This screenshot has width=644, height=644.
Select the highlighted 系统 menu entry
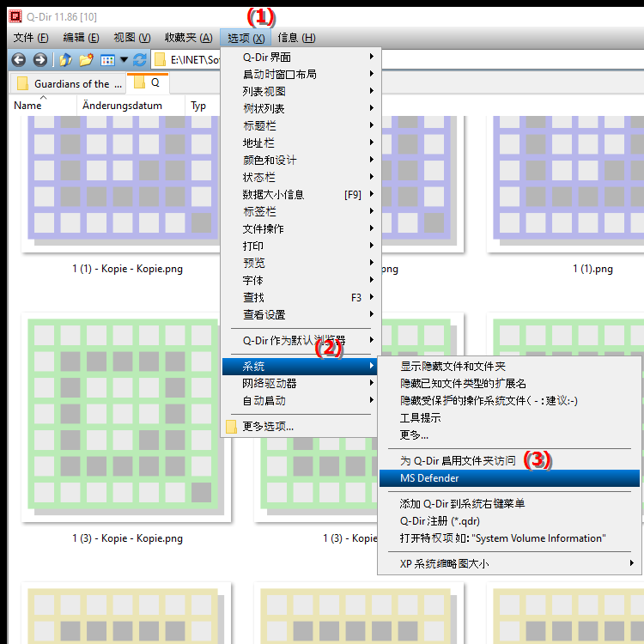click(300, 367)
